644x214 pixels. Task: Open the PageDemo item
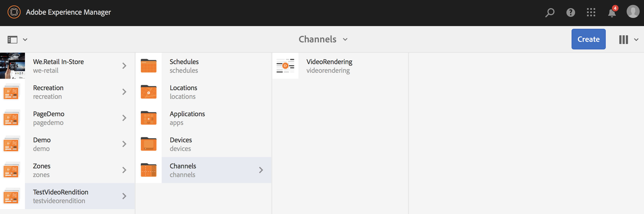pyautogui.click(x=67, y=118)
